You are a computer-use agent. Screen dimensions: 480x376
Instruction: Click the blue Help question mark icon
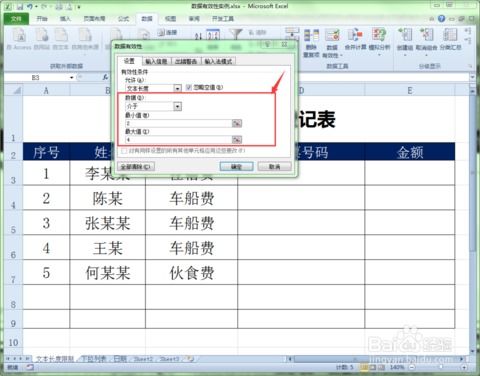click(442, 19)
